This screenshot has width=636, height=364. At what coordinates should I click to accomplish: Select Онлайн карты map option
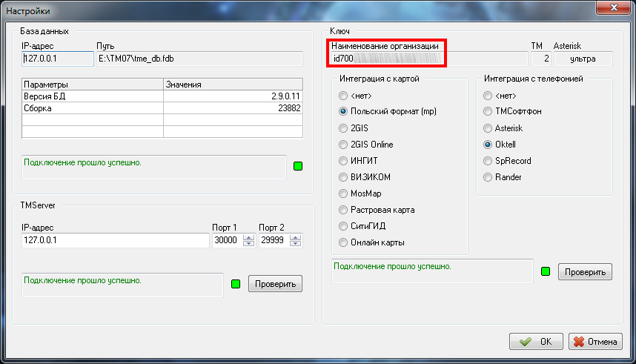coord(342,242)
